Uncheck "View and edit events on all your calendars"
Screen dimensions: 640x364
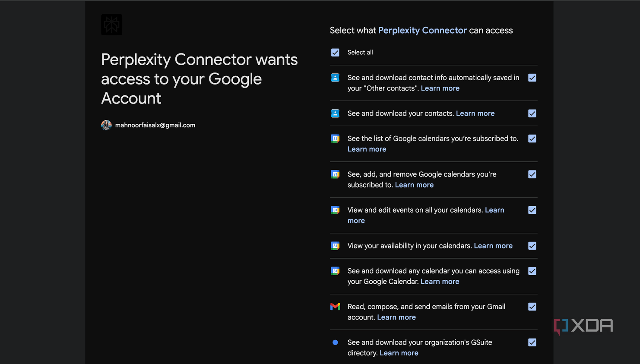(532, 210)
